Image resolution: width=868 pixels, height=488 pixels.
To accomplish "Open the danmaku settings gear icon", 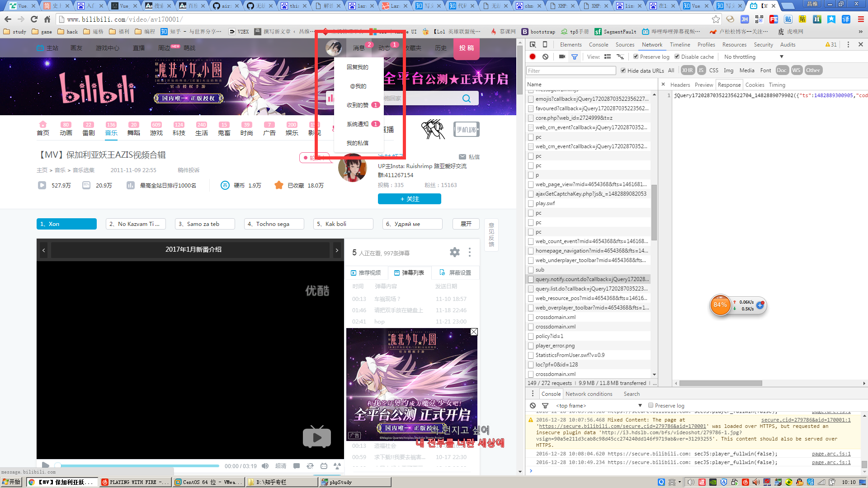I will pos(455,252).
